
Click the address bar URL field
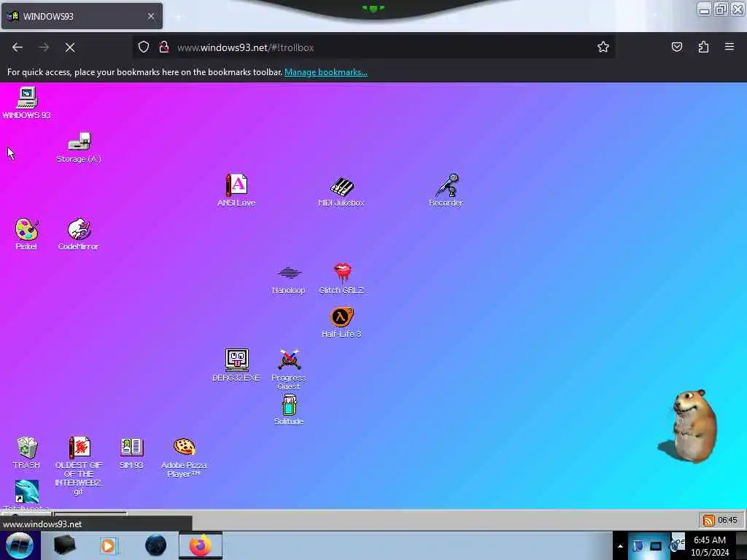tap(374, 47)
